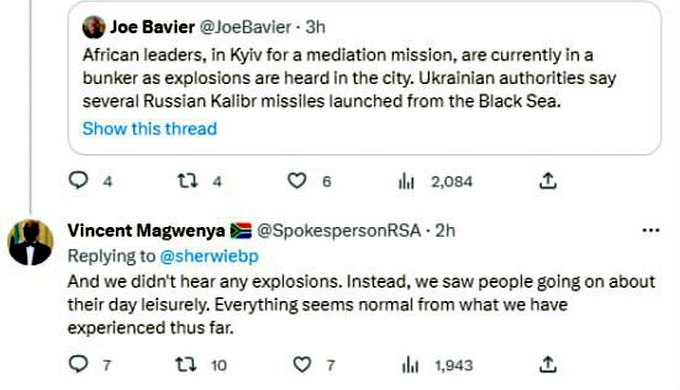
Task: Open the @JoeBavier handle in the quoted tweet
Action: [245, 27]
